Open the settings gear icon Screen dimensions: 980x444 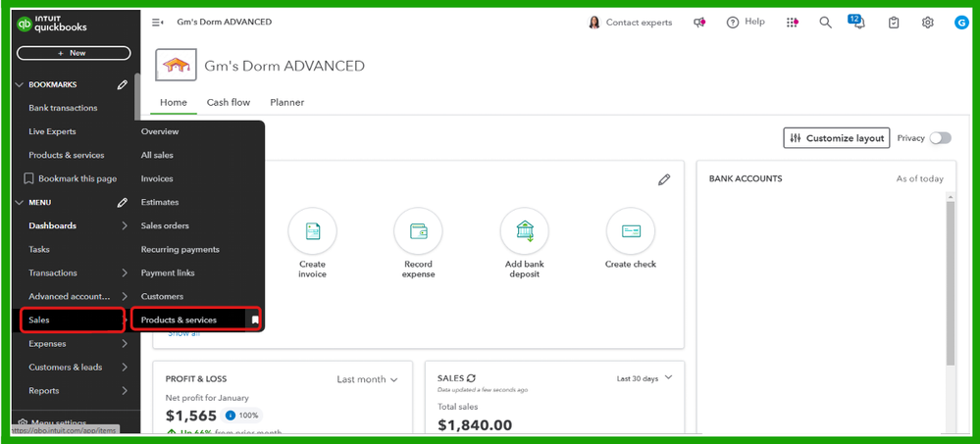(x=927, y=23)
